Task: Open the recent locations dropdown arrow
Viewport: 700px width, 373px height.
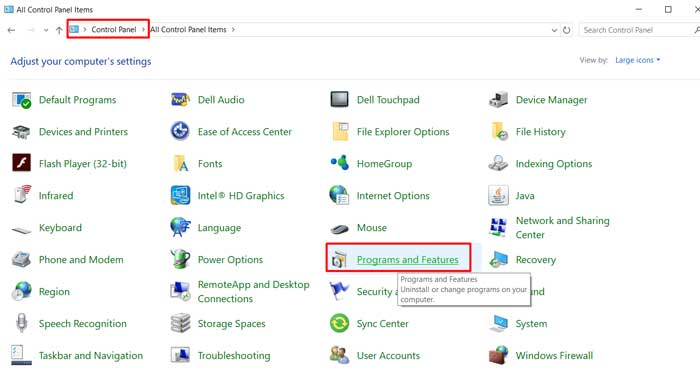Action: tap(46, 30)
